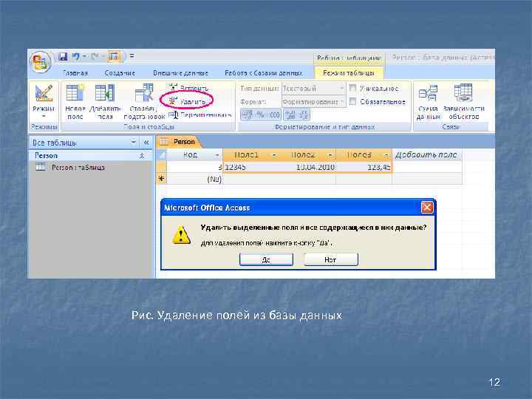Click the Добавить поля icon
The width and height of the screenshot is (532, 399).
[x=104, y=92]
